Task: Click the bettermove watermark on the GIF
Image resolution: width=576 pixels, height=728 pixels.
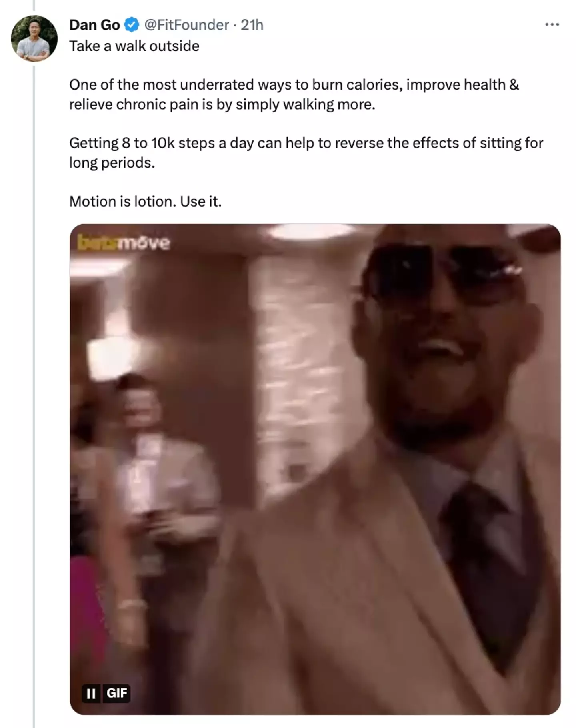Action: coord(124,243)
